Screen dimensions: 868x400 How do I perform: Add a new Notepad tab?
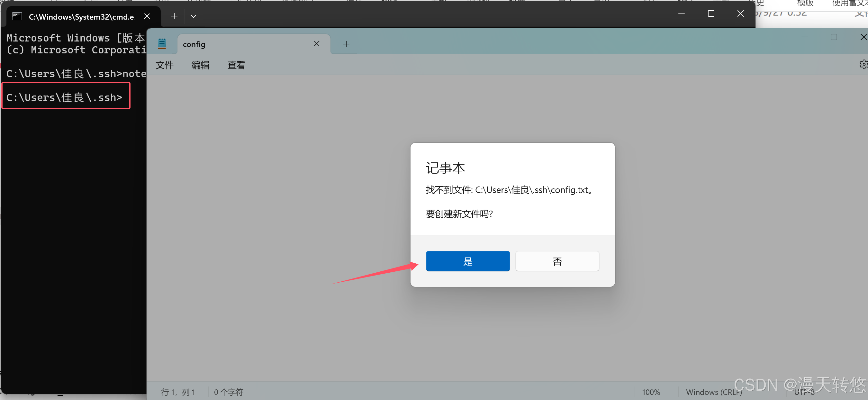click(x=346, y=44)
